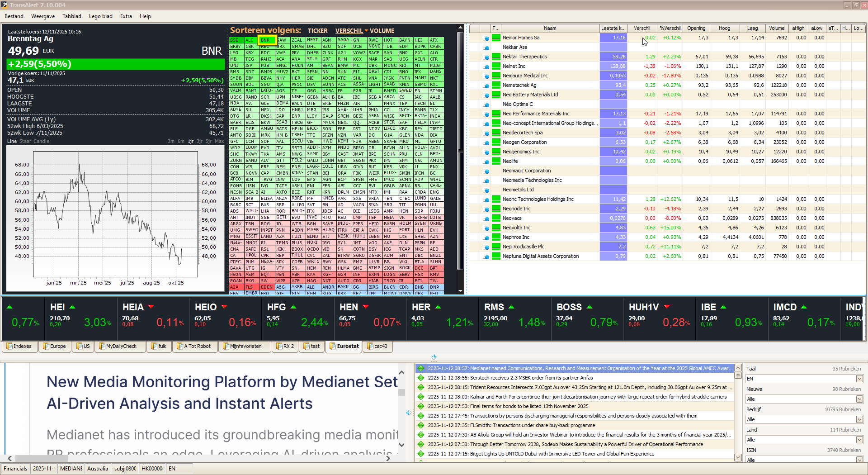This screenshot has height=475, width=868.
Task: Open the info icon beside Neinor Homes Sa
Action: coord(487,38)
